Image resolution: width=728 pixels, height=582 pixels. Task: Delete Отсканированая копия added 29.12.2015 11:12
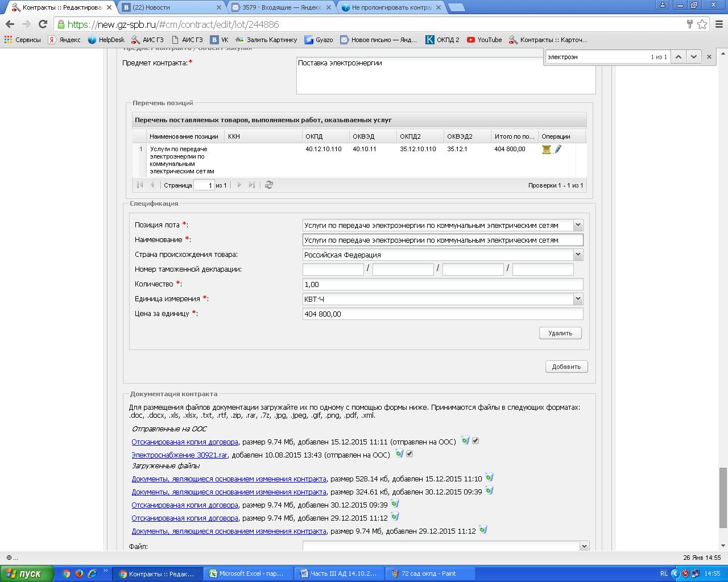(395, 517)
